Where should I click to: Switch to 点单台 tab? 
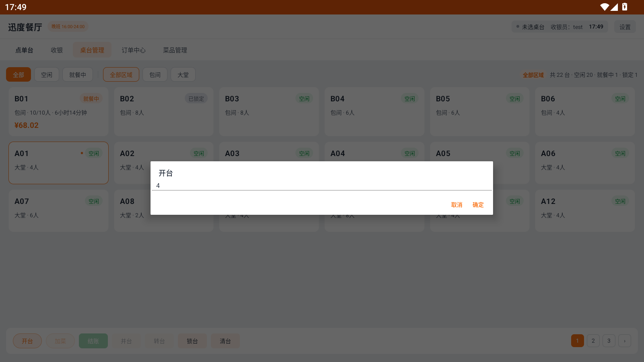[x=24, y=50]
